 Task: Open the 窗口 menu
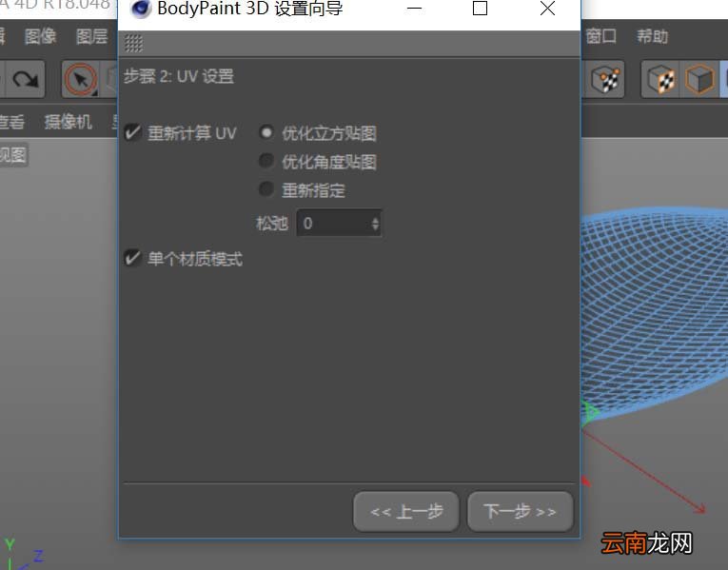(x=600, y=36)
